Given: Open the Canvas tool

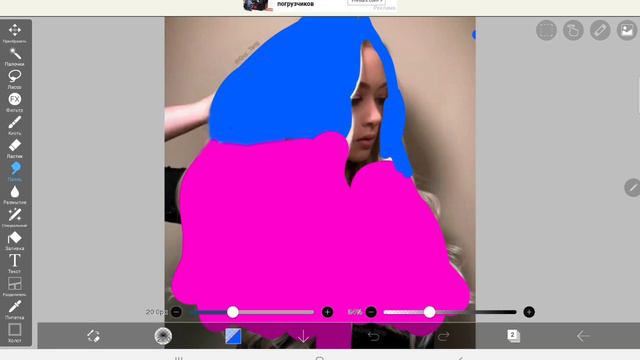Looking at the screenshot, I should [x=15, y=332].
